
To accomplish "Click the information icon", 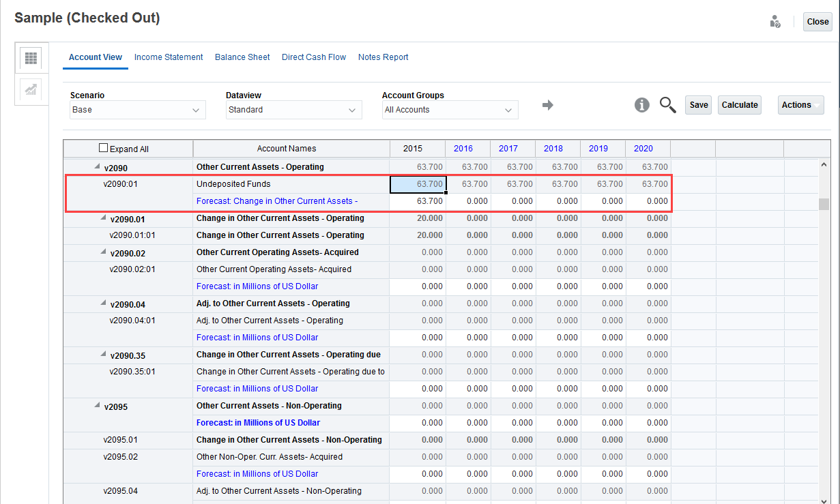I will pos(641,104).
